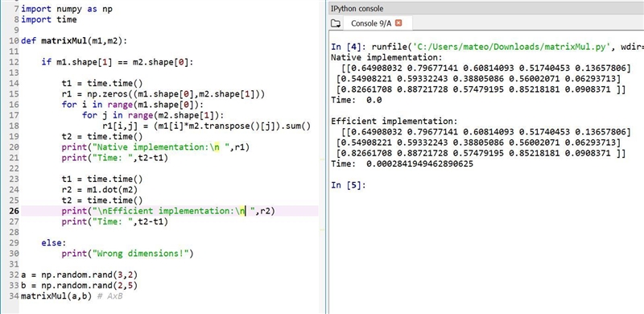Click the 'Time: 0.0' console output

[x=357, y=100]
